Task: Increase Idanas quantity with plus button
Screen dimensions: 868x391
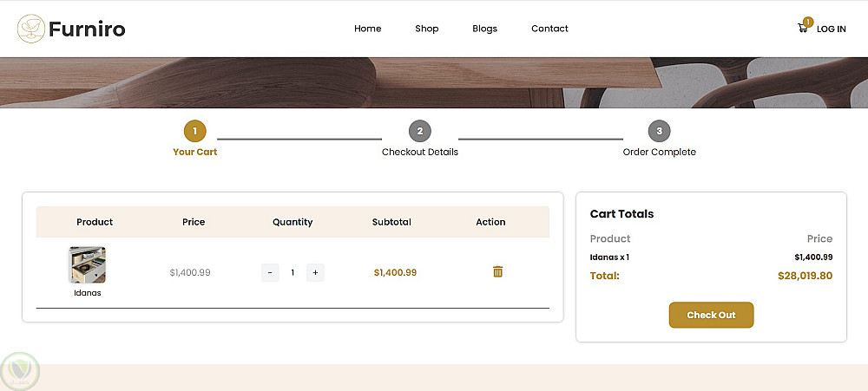Action: (x=315, y=272)
